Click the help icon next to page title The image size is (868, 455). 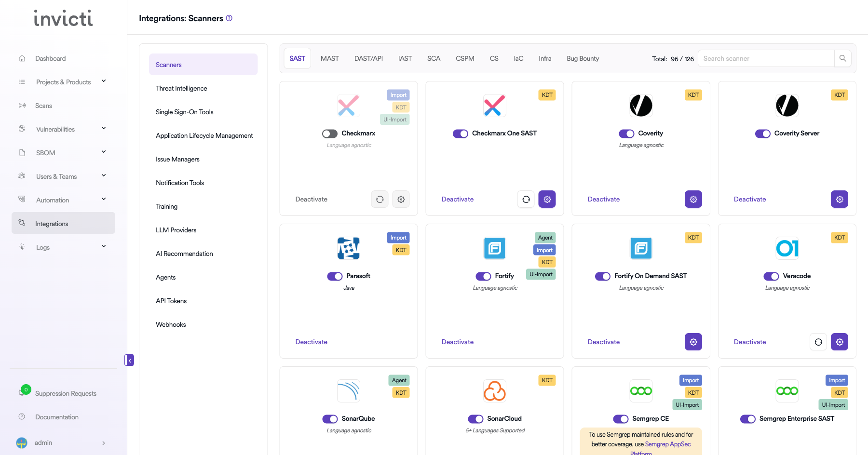[x=230, y=18]
